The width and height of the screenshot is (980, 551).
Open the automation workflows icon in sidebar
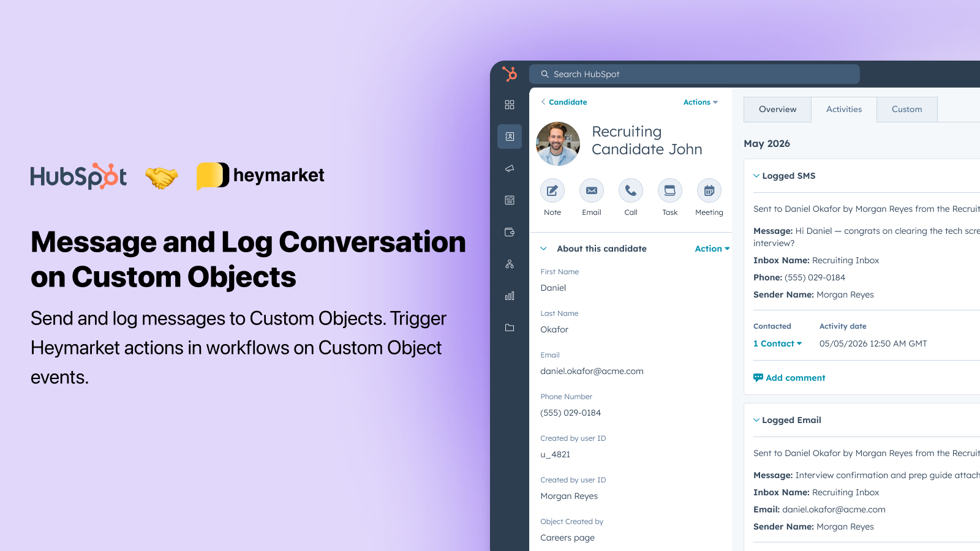coord(510,264)
